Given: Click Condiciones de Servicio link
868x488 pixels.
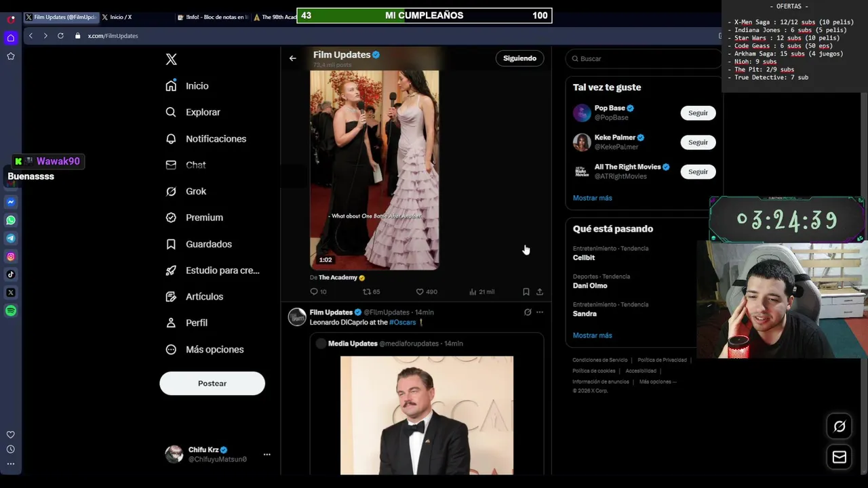Looking at the screenshot, I should [x=599, y=360].
